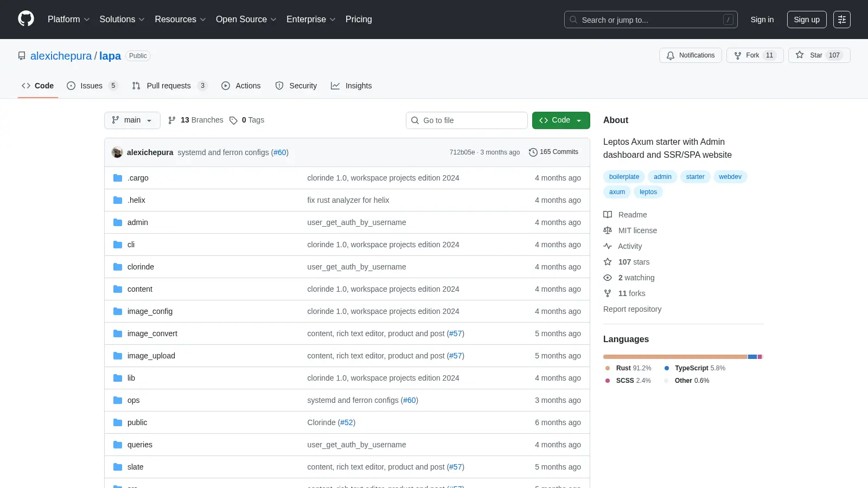Click the leptos topic tag
Screen dimensions: 868x488
(x=648, y=192)
